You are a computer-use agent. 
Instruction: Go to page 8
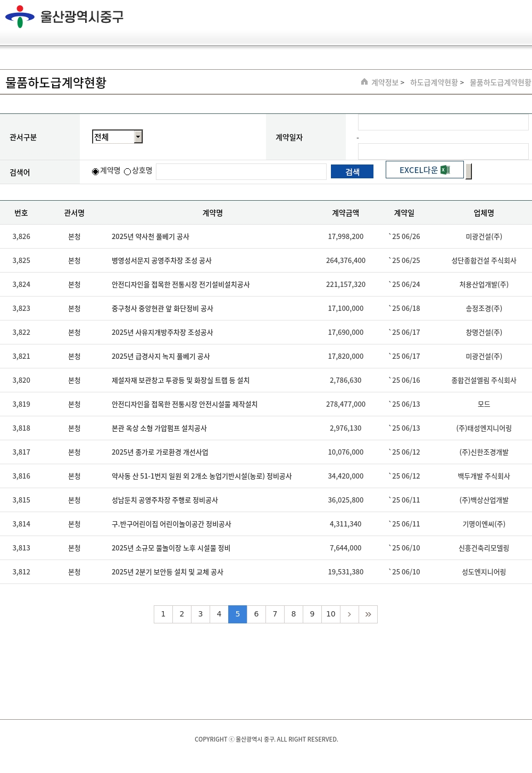coord(294,614)
